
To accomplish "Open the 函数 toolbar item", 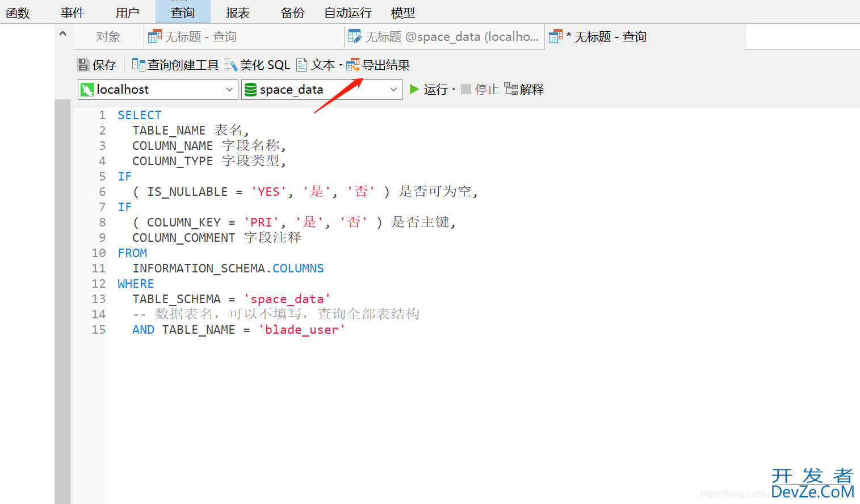I will pos(18,12).
